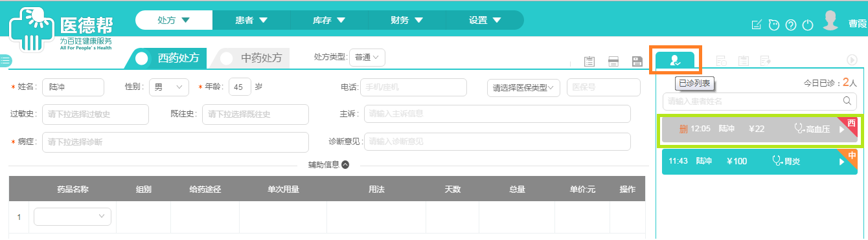Image resolution: width=868 pixels, height=240 pixels.
Task: Select the 西药处方 toggle tab
Action: tap(170, 58)
